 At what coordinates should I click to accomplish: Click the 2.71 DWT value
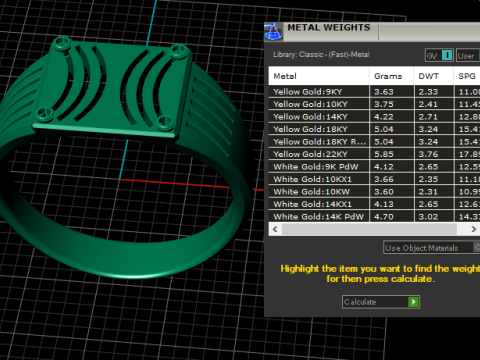click(428, 117)
